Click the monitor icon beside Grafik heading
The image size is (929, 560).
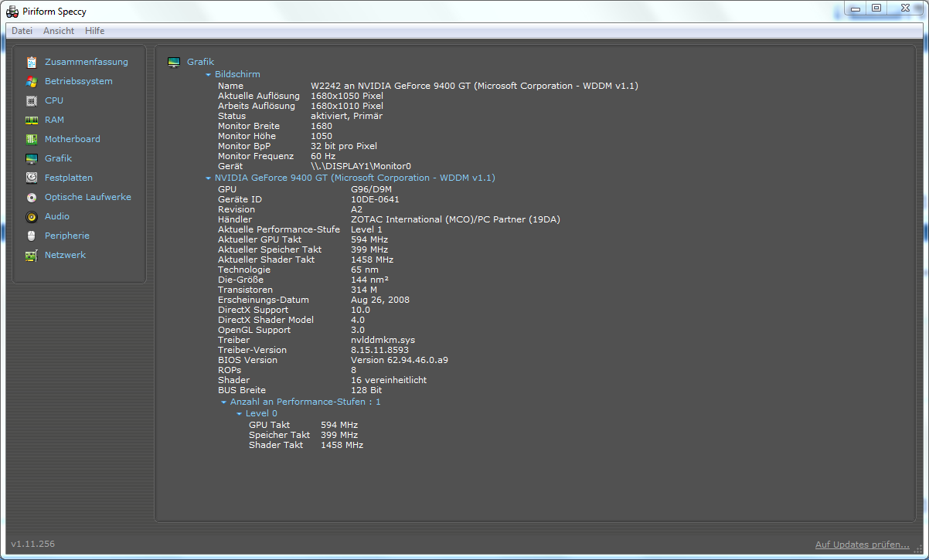tap(174, 62)
